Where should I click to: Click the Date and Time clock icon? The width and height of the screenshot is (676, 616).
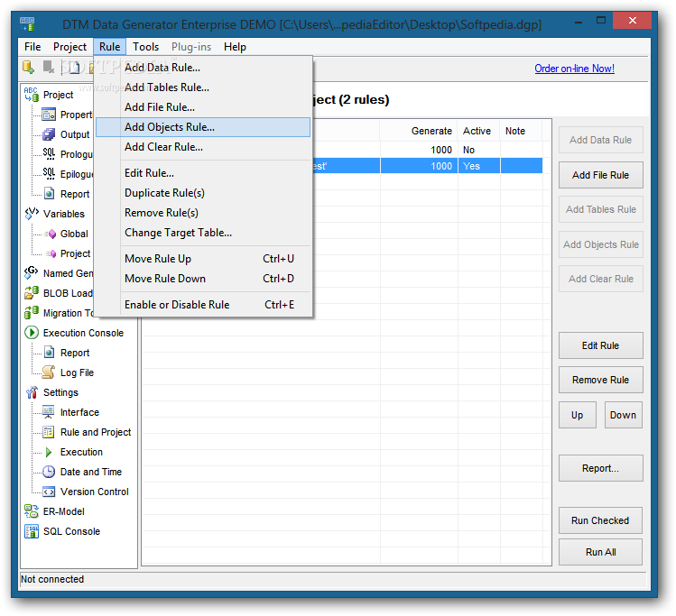click(49, 472)
